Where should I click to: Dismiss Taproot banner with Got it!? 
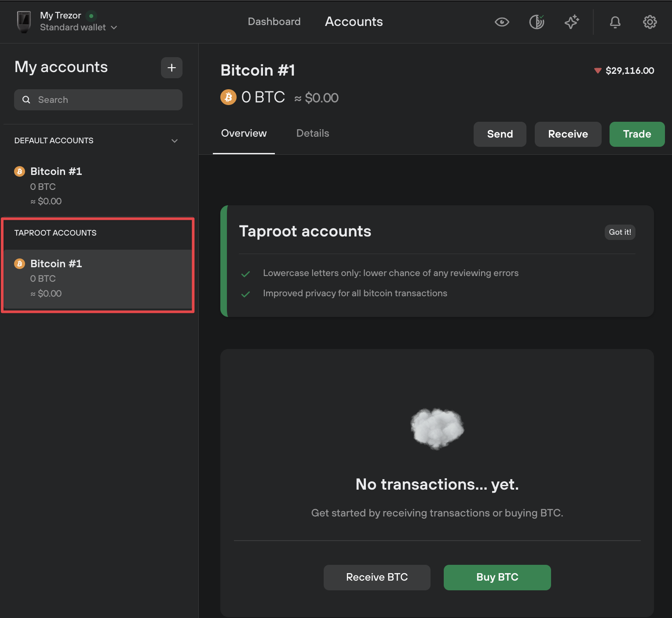620,232
